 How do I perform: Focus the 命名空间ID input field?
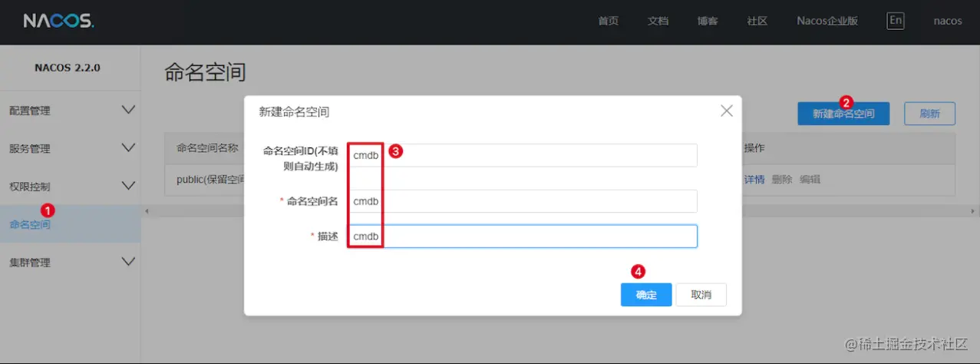522,155
